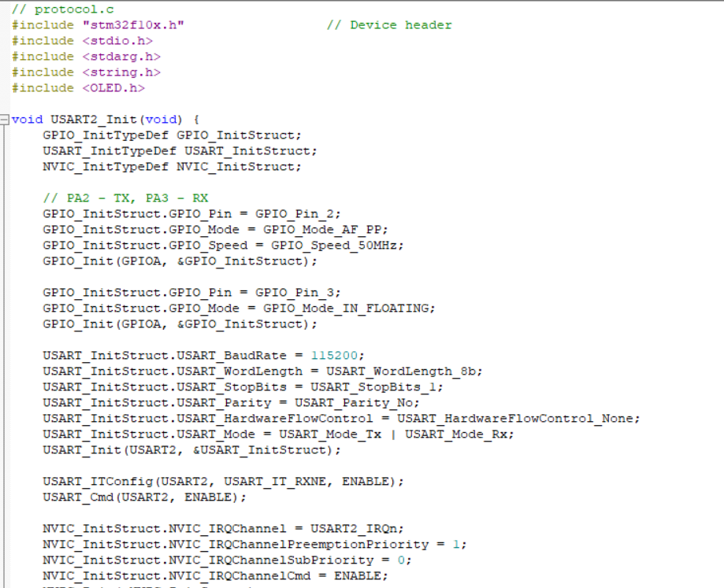This screenshot has height=588, width=724.
Task: Click the 'USART_WordLength_8b' value
Action: pos(400,372)
